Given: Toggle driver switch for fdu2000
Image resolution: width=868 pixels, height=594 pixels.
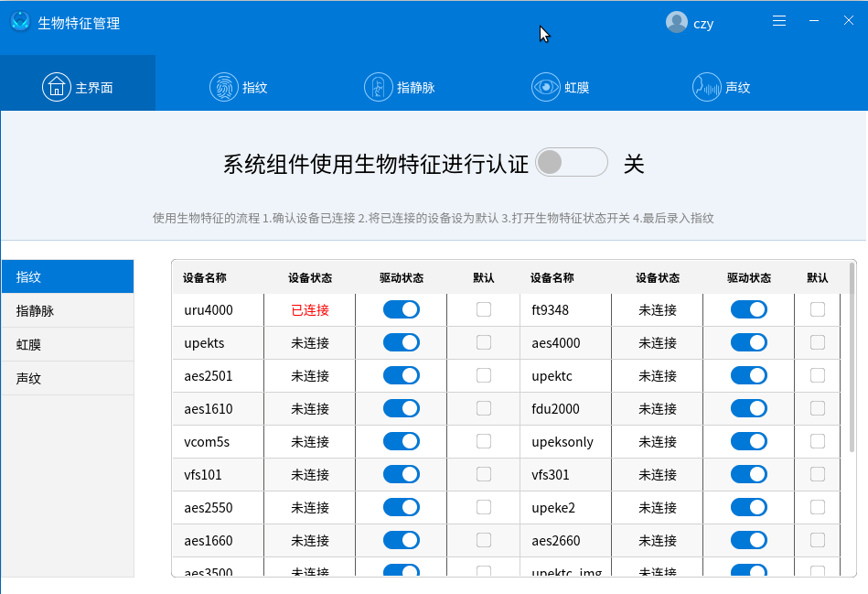Looking at the screenshot, I should (x=749, y=408).
